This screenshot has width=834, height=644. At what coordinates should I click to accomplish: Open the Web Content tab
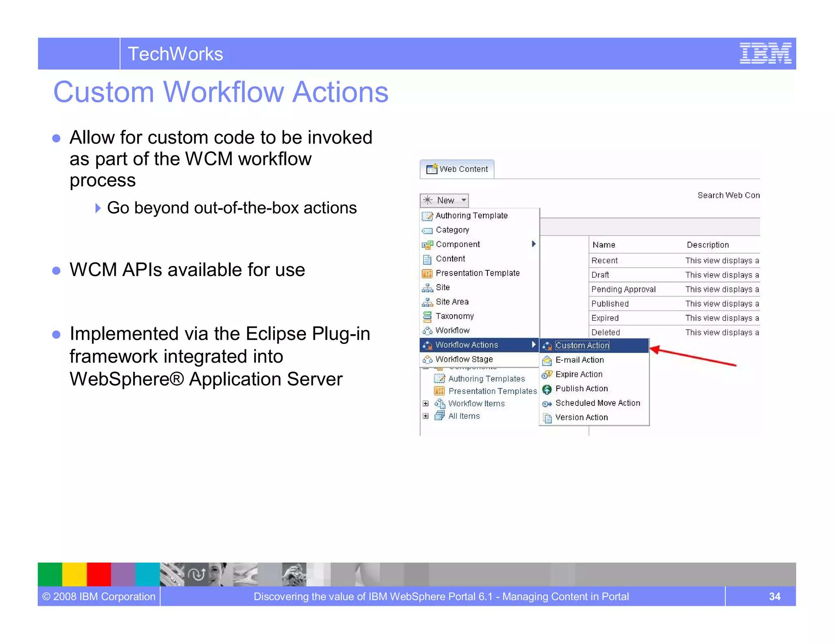[x=457, y=169]
